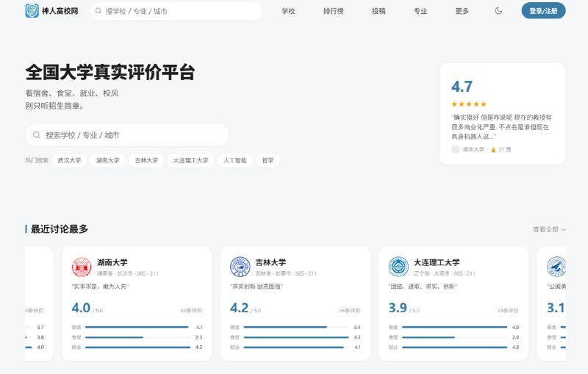Screen dimensions: 588x374
Task: Click the hero search magnifier icon
Action: point(36,135)
